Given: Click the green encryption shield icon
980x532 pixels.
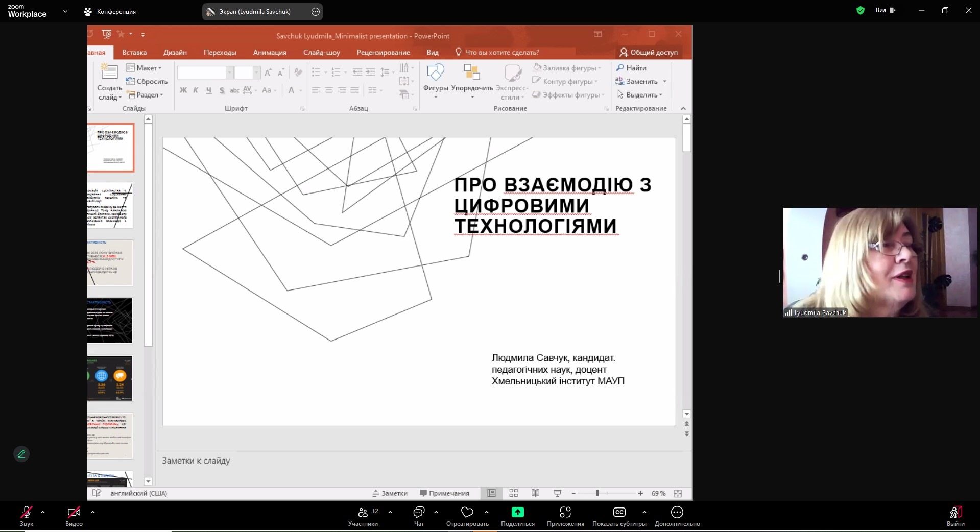Looking at the screenshot, I should tap(861, 10).
